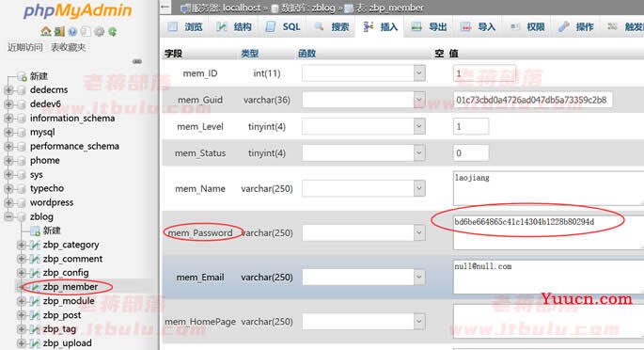The image size is (644, 350).
Task: Click the mem_Name value textarea containing laojiang
Action: pos(548,188)
